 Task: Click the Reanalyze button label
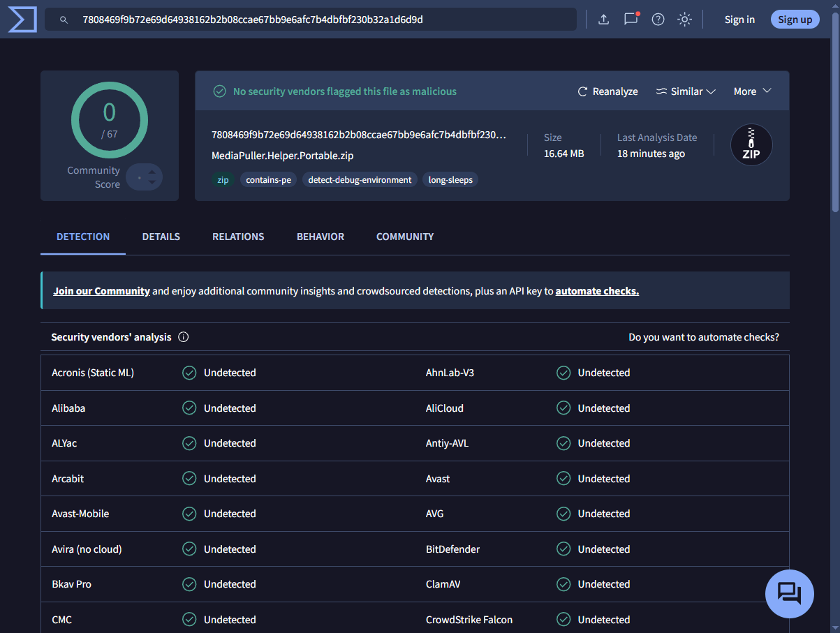[x=615, y=91]
